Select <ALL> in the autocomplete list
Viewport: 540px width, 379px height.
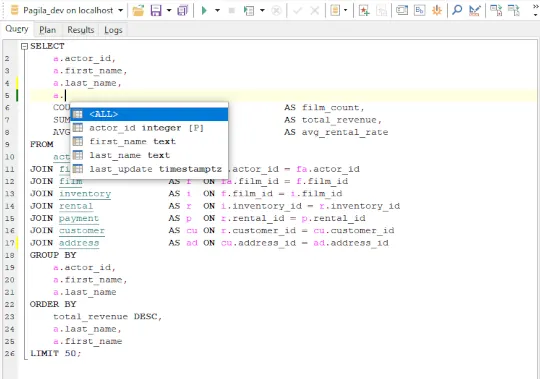tap(149, 114)
